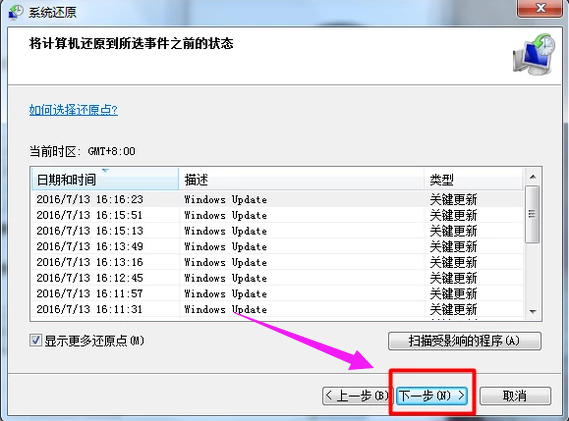
Task: Uncheck 显示更多还原点 checkbox
Action: (x=35, y=340)
